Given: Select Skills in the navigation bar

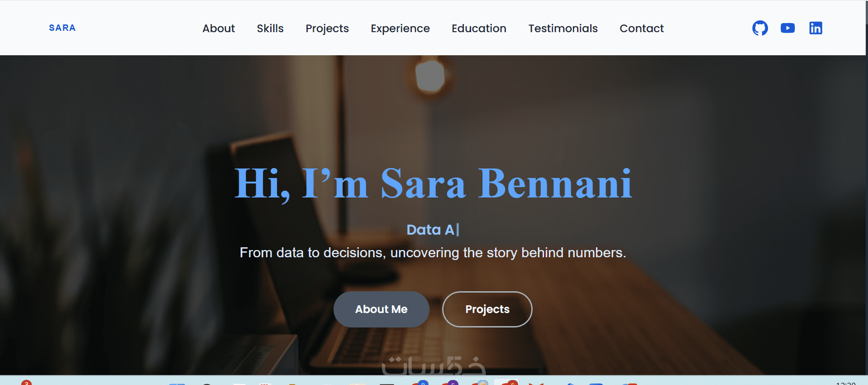Looking at the screenshot, I should coord(270,29).
